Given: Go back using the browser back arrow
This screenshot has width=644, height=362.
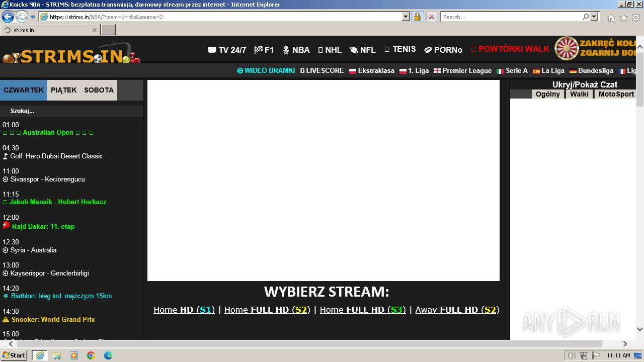Looking at the screenshot, I should coord(8,17).
